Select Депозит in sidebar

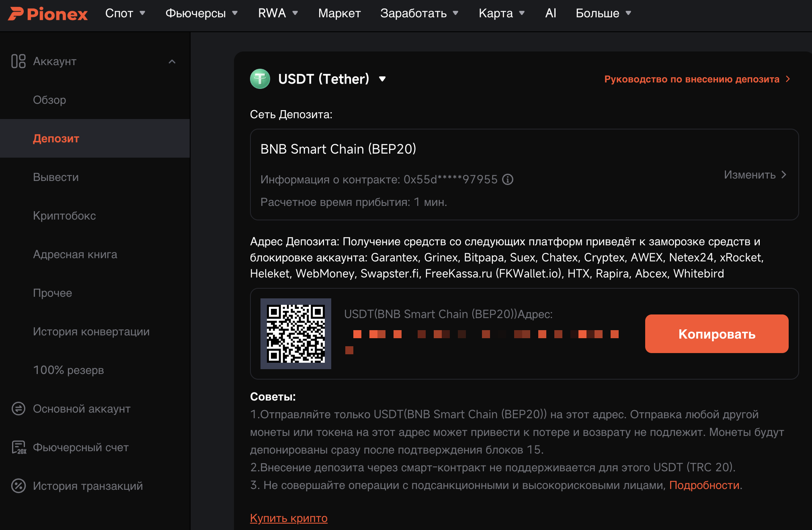click(95, 138)
